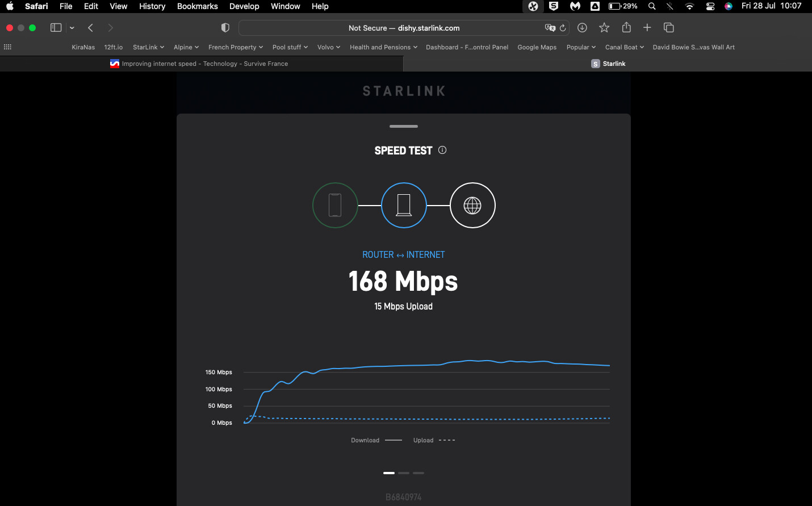The width and height of the screenshot is (812, 506).
Task: Reload the Starlink page
Action: click(563, 28)
